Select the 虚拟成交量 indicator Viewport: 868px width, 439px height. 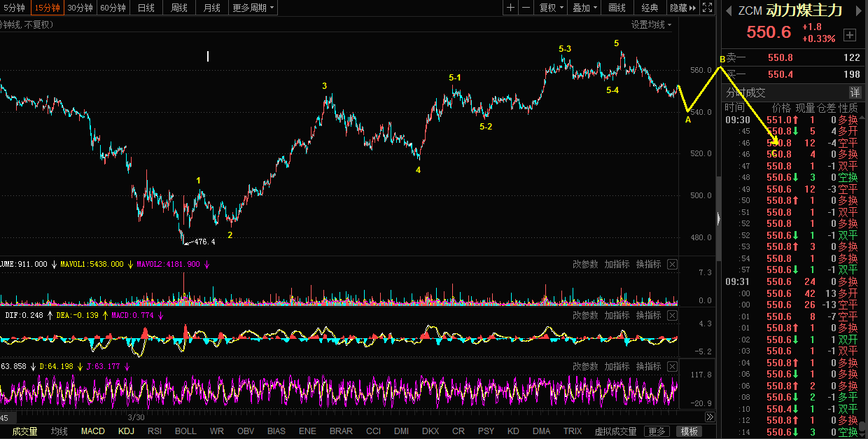tap(616, 431)
